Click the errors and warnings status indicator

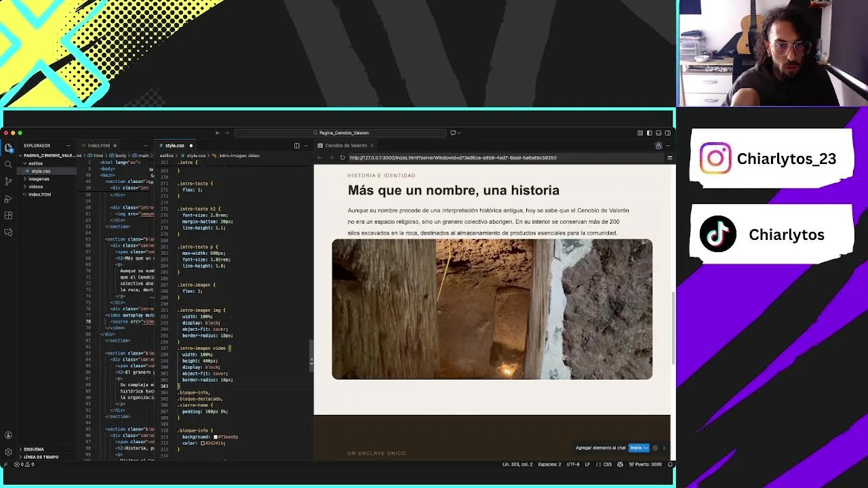point(24,464)
